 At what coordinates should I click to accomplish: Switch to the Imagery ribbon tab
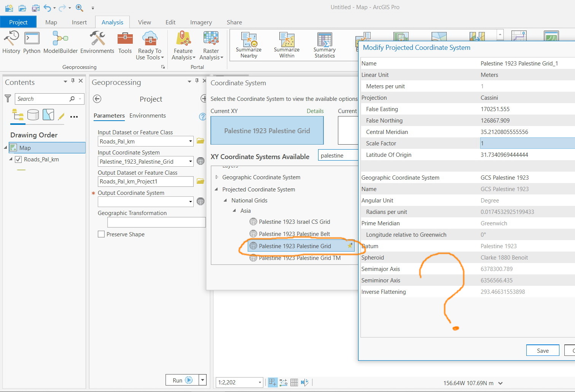[x=201, y=22]
